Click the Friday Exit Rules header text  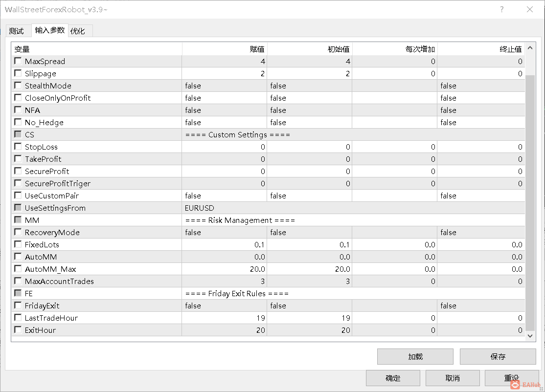[x=237, y=293]
